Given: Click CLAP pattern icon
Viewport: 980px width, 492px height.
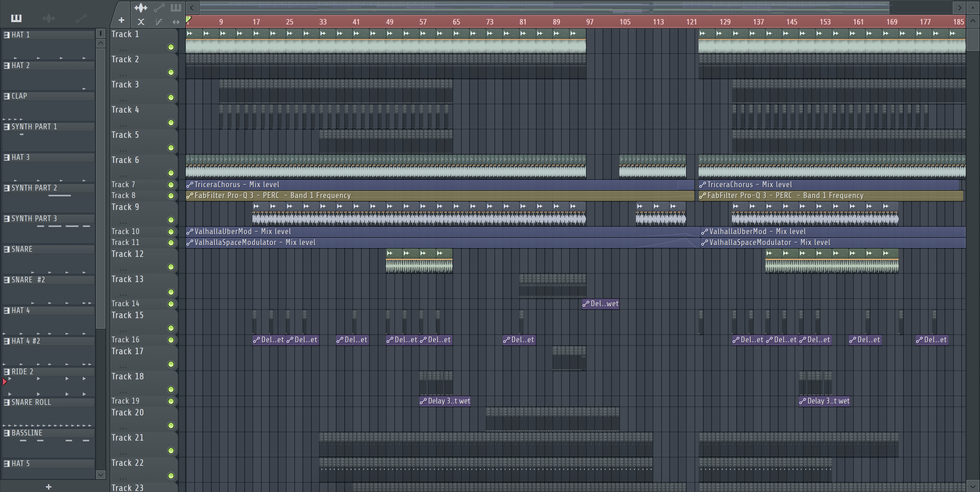Looking at the screenshot, I should coord(6,96).
